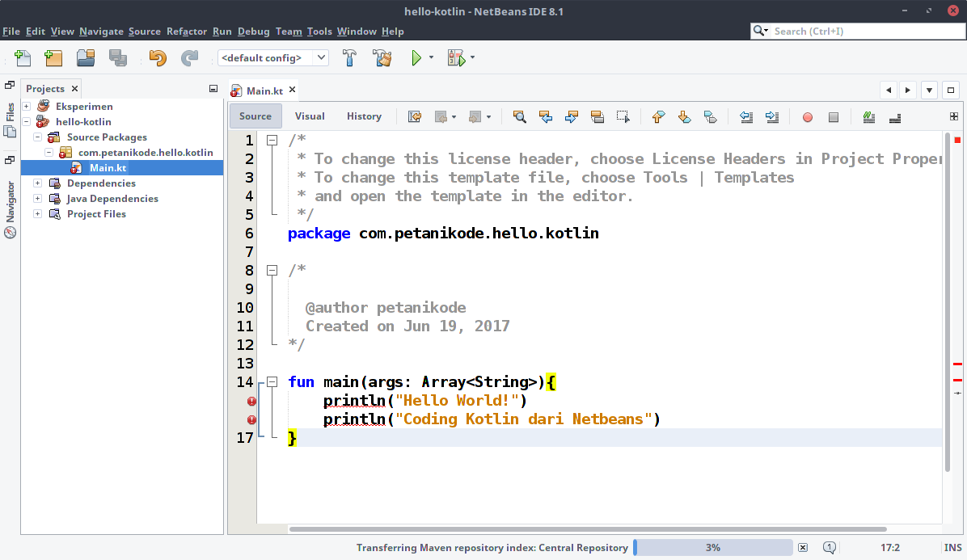
Task: Create a new project
Action: pos(53,57)
